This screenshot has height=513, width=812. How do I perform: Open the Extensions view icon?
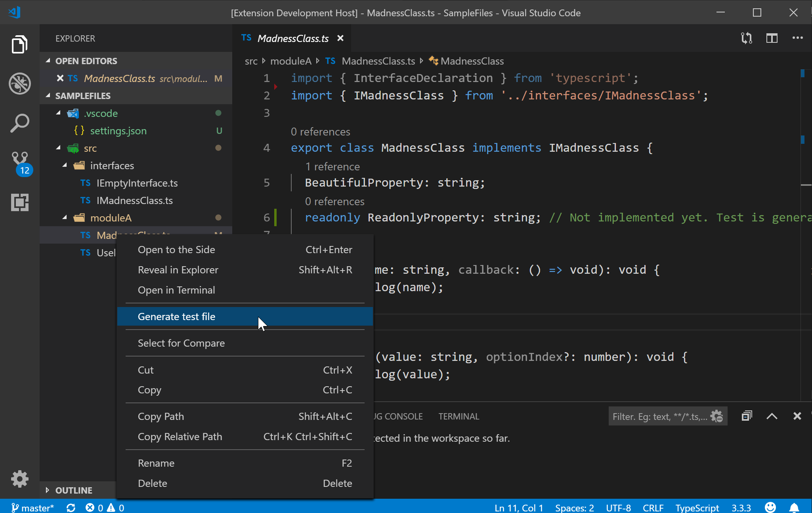[x=19, y=202]
